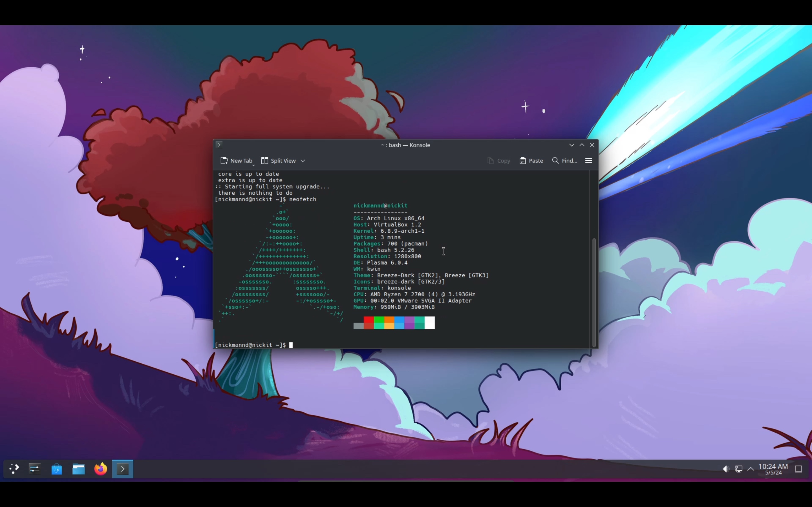This screenshot has height=507, width=812.
Task: Click the Find search icon
Action: pyautogui.click(x=555, y=161)
